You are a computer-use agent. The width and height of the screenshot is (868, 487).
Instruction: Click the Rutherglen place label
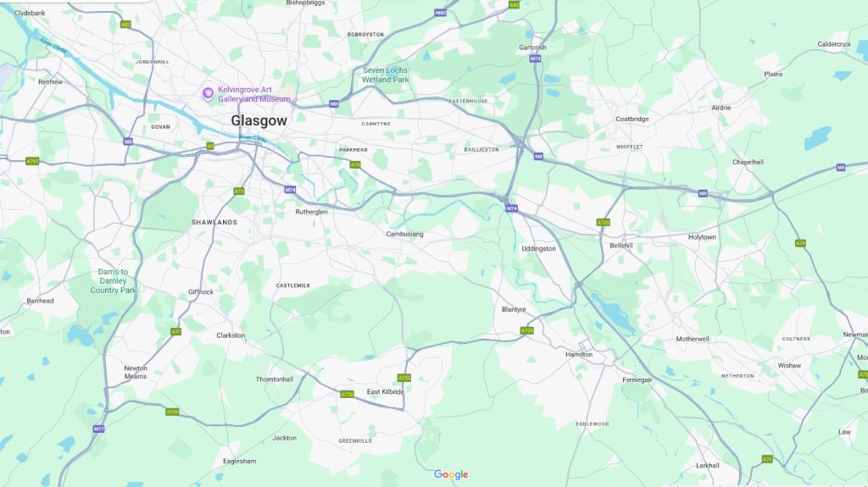[311, 212]
